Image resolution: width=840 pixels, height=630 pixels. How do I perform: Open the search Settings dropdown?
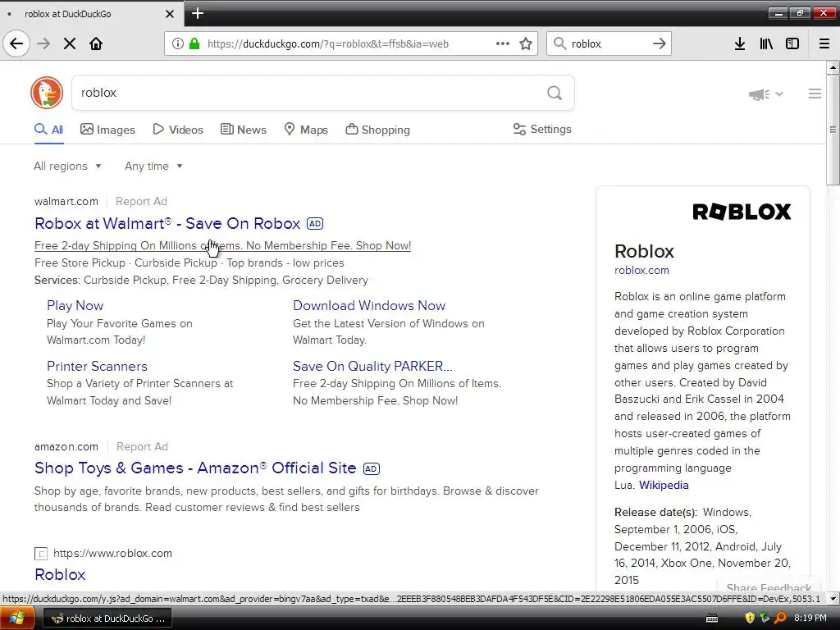point(542,129)
